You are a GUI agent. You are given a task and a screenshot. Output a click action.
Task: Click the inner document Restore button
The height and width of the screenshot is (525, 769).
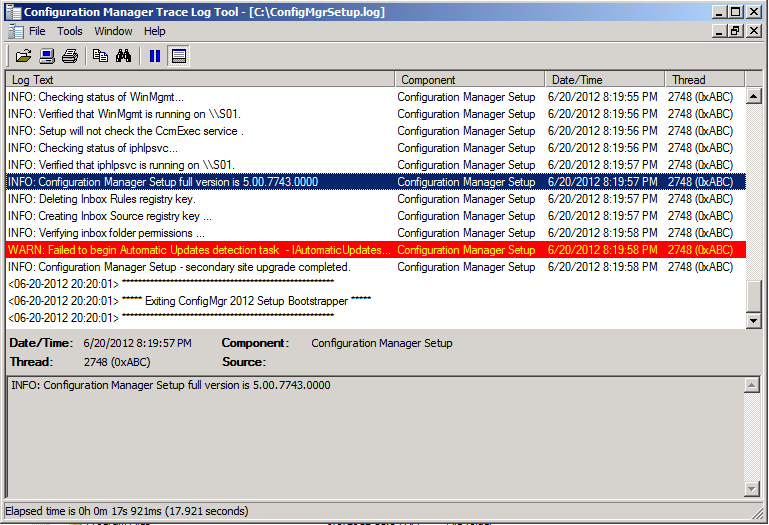pyautogui.click(x=735, y=31)
